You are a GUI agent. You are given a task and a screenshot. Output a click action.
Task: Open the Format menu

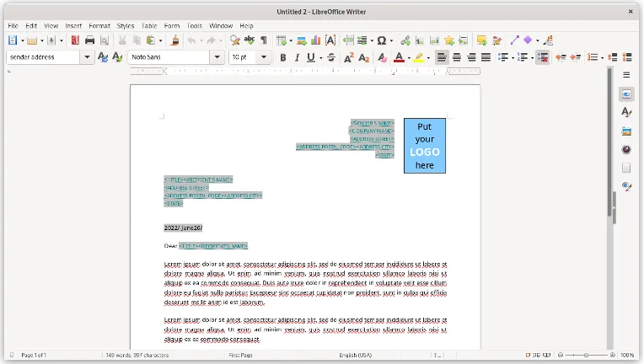[x=99, y=26]
